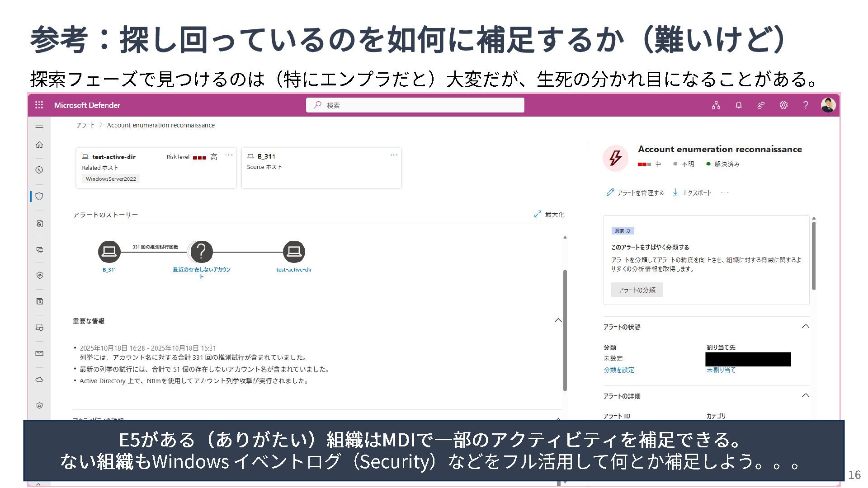Open the cloud apps icon in sidebar
868x488 pixels.
click(x=39, y=380)
